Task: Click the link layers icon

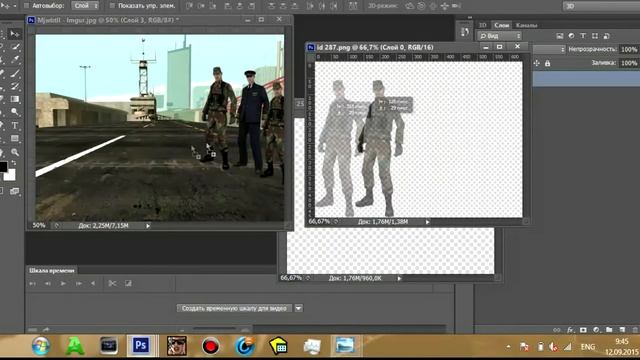Action: pos(557,330)
